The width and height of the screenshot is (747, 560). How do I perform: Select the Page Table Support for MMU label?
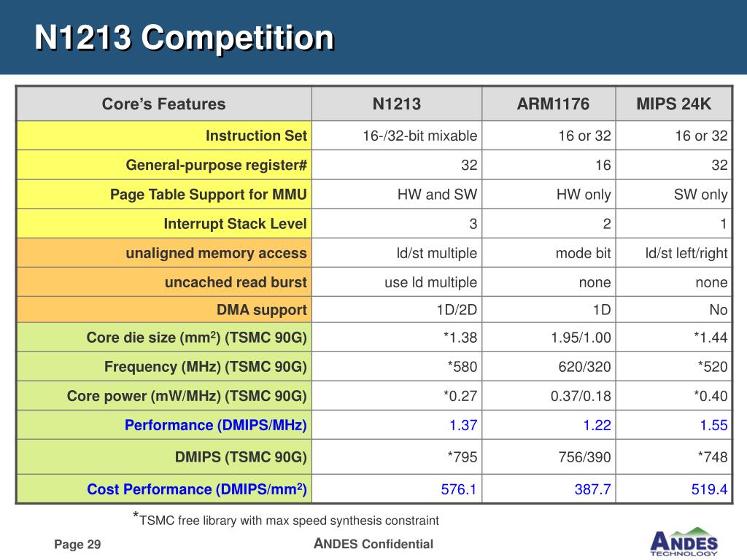(x=208, y=194)
